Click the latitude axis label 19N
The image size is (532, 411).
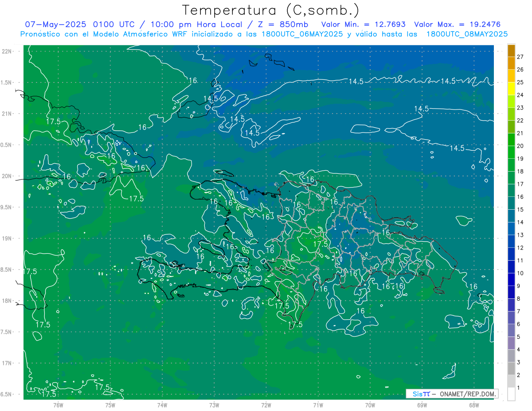click(x=8, y=238)
